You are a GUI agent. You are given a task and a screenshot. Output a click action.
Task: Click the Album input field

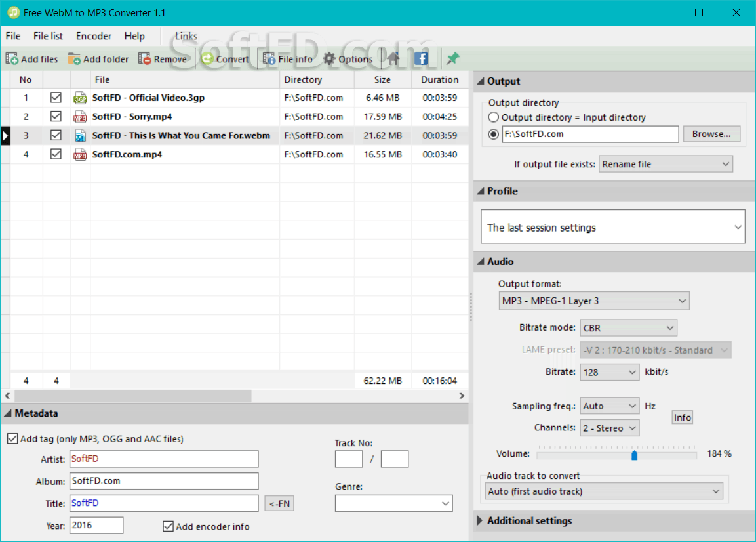[164, 481]
